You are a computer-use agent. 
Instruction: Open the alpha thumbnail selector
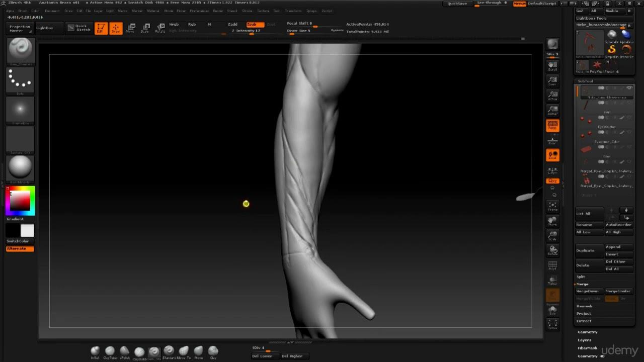click(21, 110)
